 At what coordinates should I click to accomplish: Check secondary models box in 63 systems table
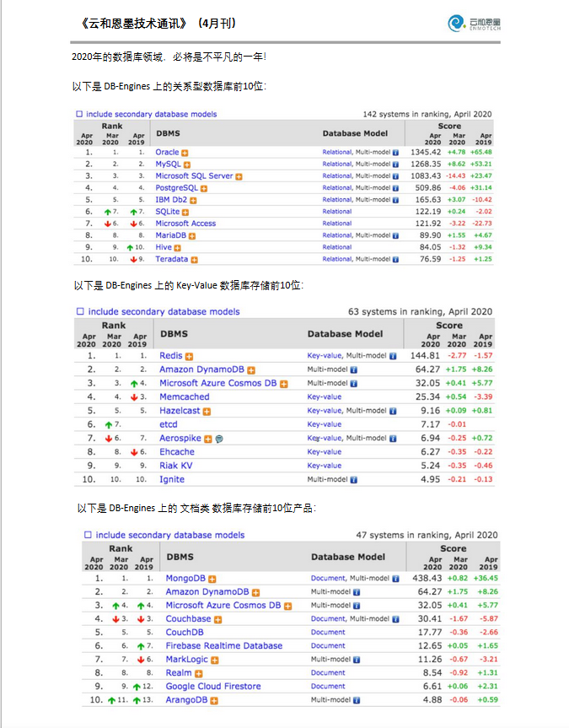coord(80,311)
